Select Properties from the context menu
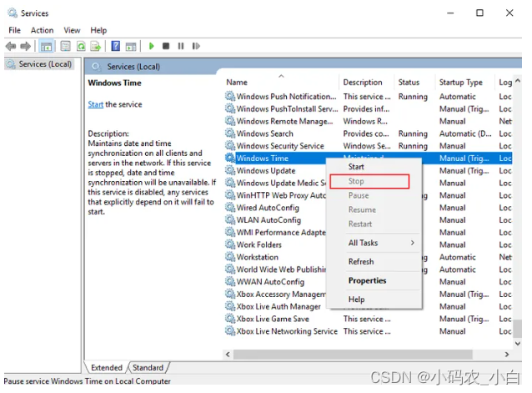 point(367,280)
